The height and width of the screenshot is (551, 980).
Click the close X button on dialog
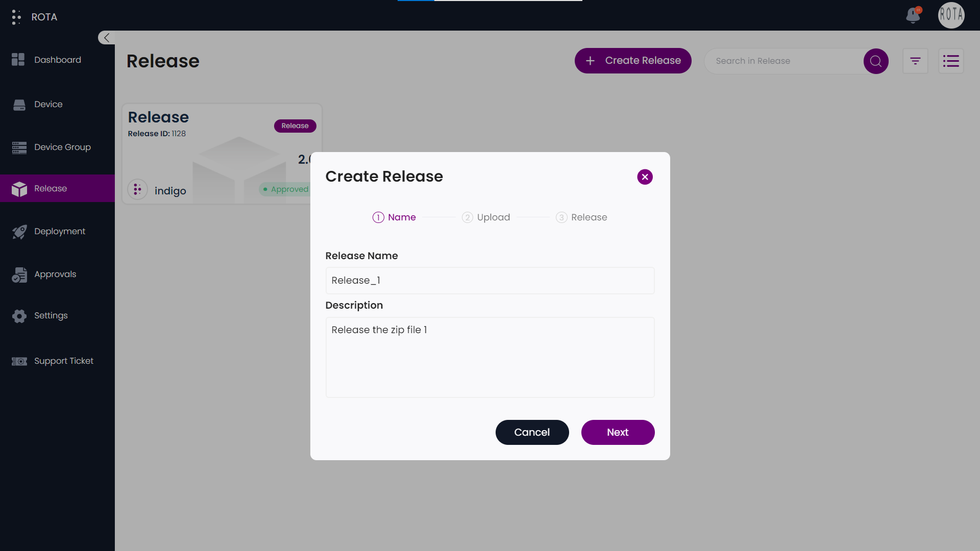[645, 177]
